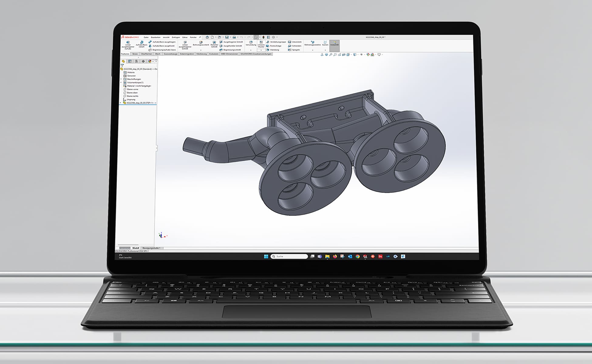This screenshot has width=592, height=364.
Task: Open the Einfügen menu
Action: click(x=176, y=37)
